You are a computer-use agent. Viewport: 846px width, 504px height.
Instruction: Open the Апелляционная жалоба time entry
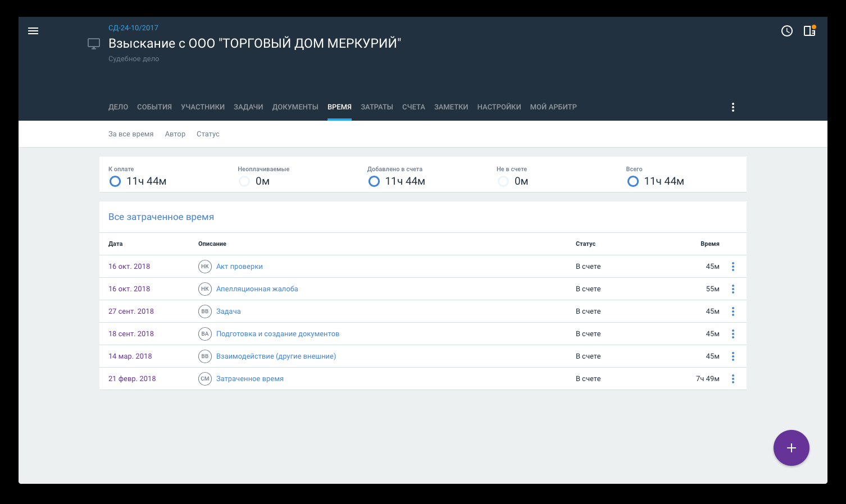pyautogui.click(x=257, y=289)
